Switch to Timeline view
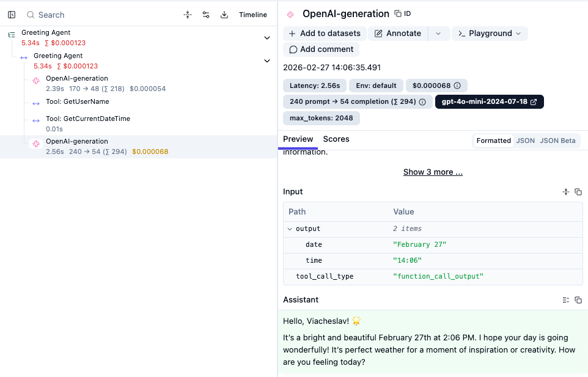588x377 pixels. click(253, 15)
